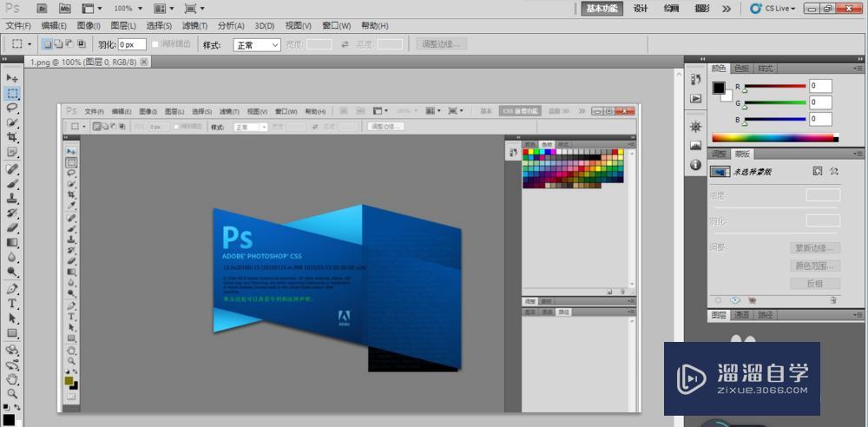The height and width of the screenshot is (427, 868).
Task: Switch to the 基本功能 workspace
Action: pyautogui.click(x=603, y=9)
